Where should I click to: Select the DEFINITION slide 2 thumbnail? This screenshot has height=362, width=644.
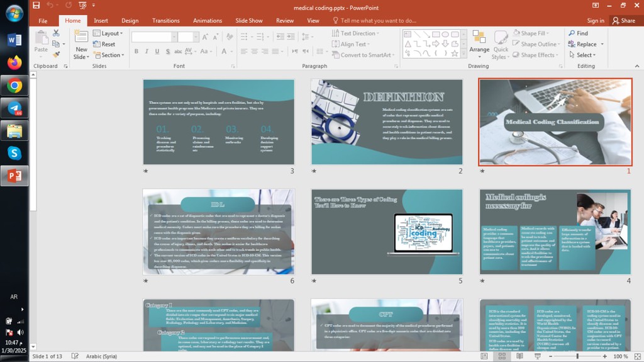click(387, 122)
